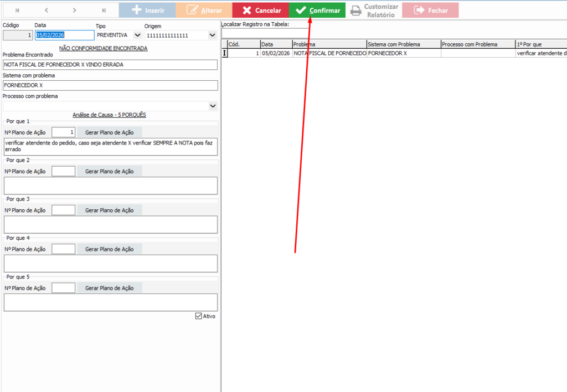This screenshot has width=567, height=392.
Task: Open the Tipo PREVENTIVA dropdown
Action: 138,35
